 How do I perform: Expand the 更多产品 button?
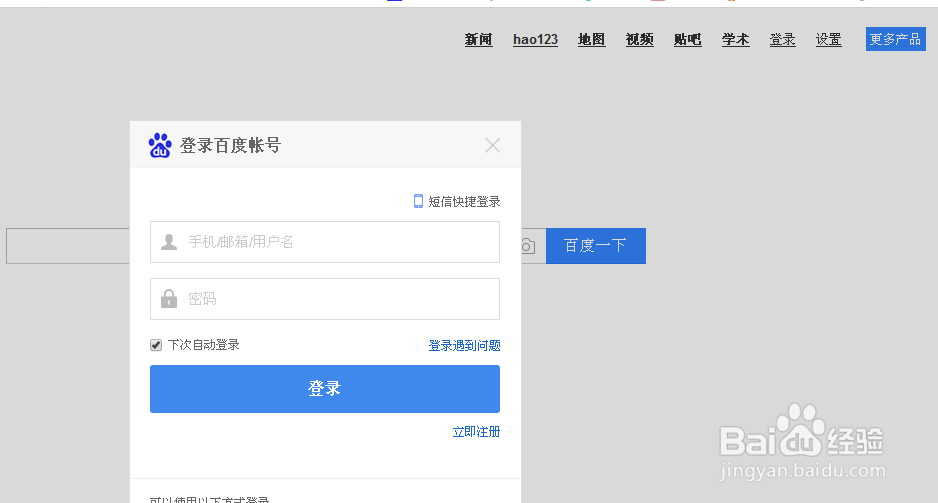click(x=896, y=39)
